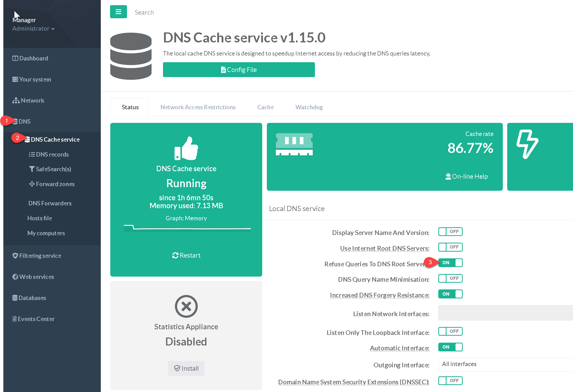Open Filtering service from sidebar
The width and height of the screenshot is (573, 392).
point(40,256)
